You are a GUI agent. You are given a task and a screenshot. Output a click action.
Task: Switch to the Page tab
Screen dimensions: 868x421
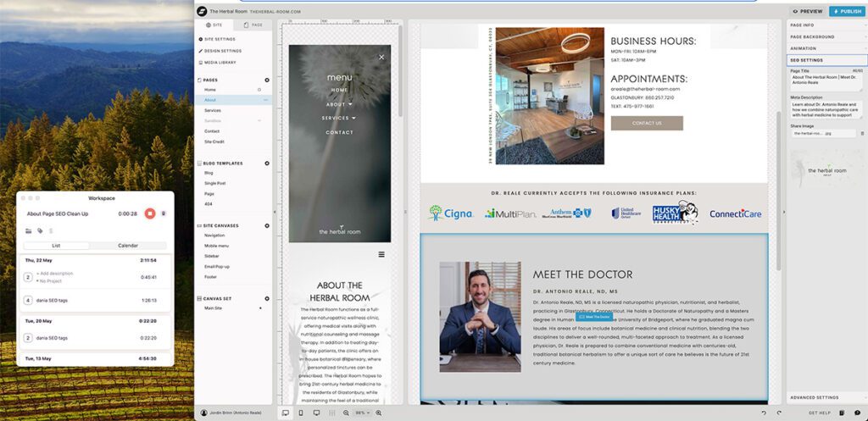click(x=253, y=25)
